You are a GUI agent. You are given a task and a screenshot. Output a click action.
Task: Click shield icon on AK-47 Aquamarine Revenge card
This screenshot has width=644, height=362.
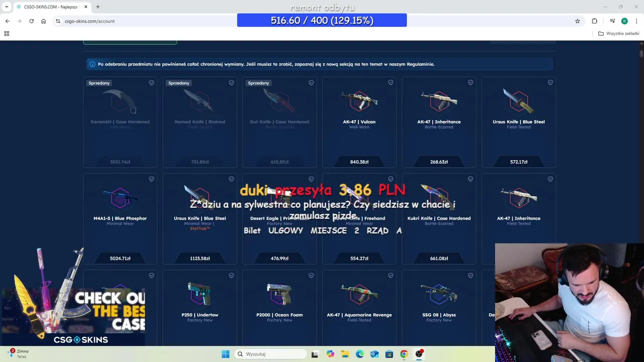pos(390,276)
